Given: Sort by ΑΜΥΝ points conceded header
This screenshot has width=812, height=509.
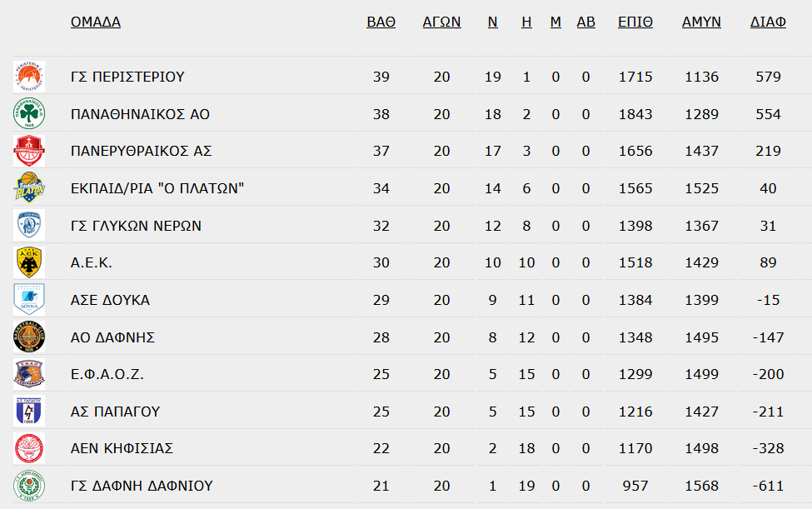Looking at the screenshot, I should (x=702, y=22).
